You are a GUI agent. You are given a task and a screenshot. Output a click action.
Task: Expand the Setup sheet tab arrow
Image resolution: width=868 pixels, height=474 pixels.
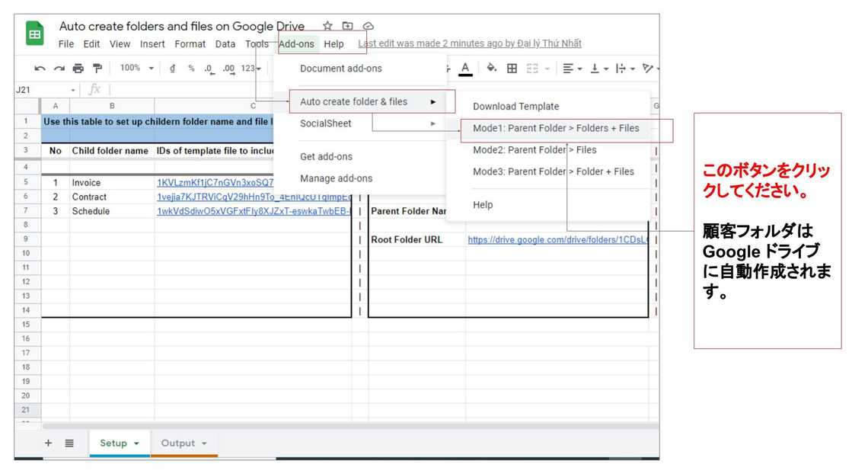coord(136,444)
